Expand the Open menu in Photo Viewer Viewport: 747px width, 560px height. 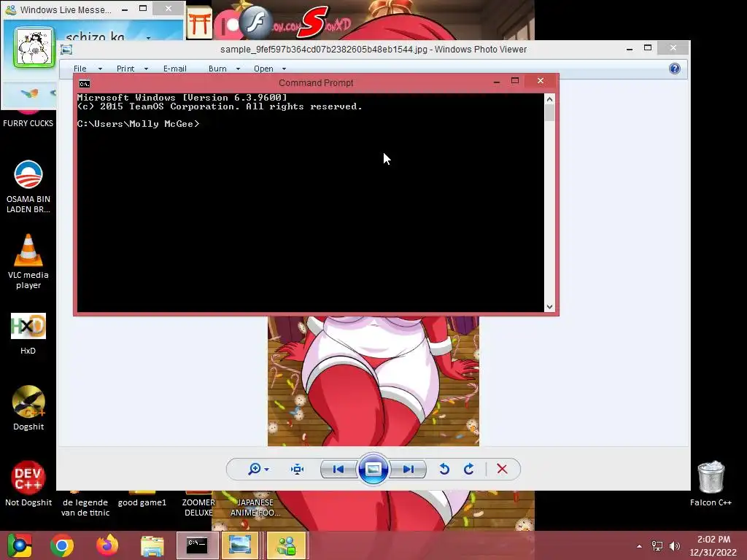pos(263,69)
